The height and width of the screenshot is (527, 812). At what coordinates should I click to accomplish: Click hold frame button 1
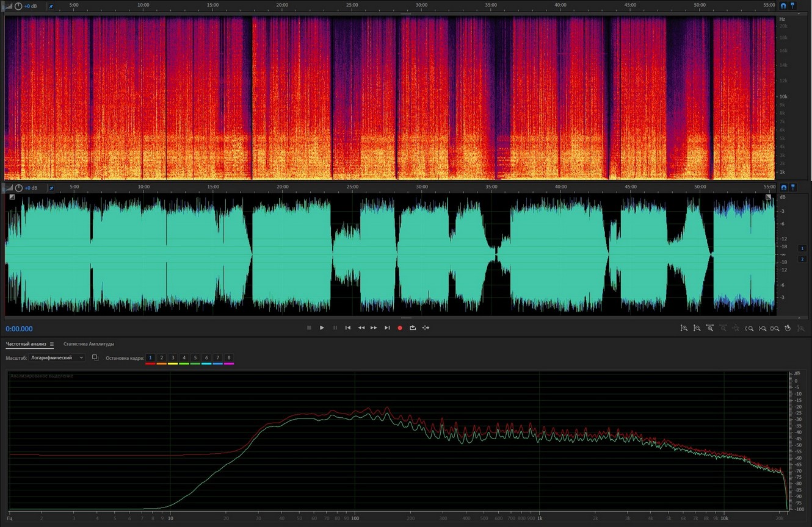150,358
